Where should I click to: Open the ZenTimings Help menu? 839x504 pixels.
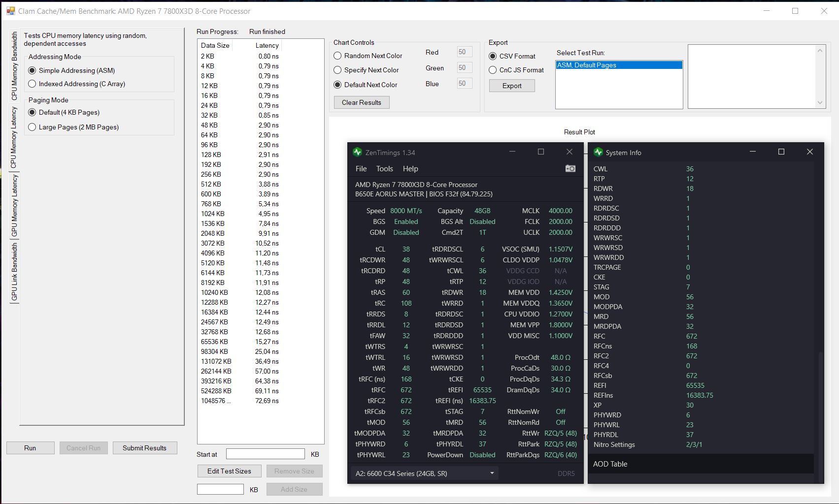click(x=410, y=168)
